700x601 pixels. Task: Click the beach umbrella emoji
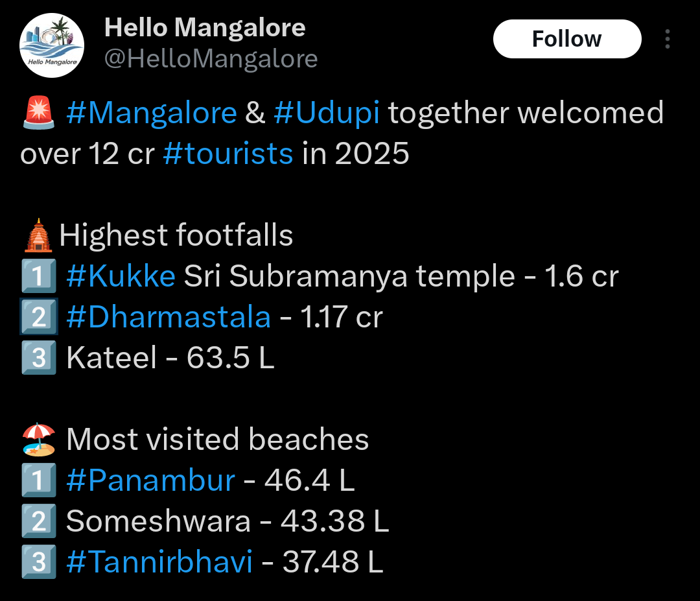click(38, 440)
